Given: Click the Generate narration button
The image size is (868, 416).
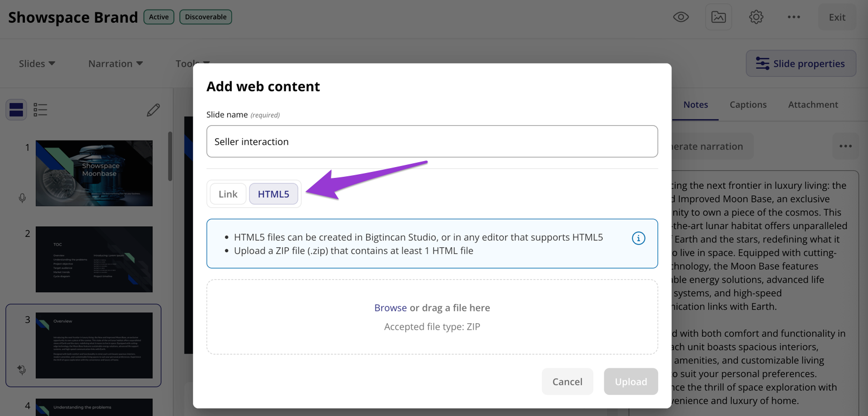Looking at the screenshot, I should click(712, 146).
